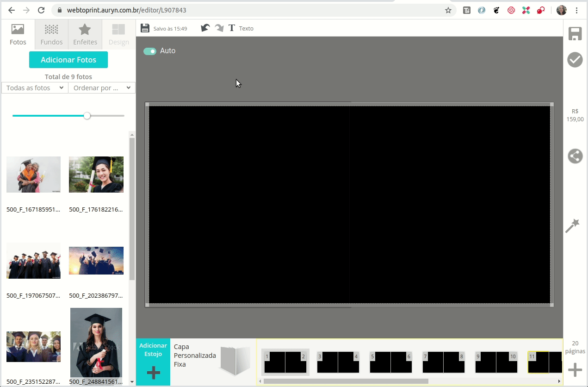Viewport: 588px width, 387px height.
Task: Click the magic wand auto-fill icon
Action: 573,226
